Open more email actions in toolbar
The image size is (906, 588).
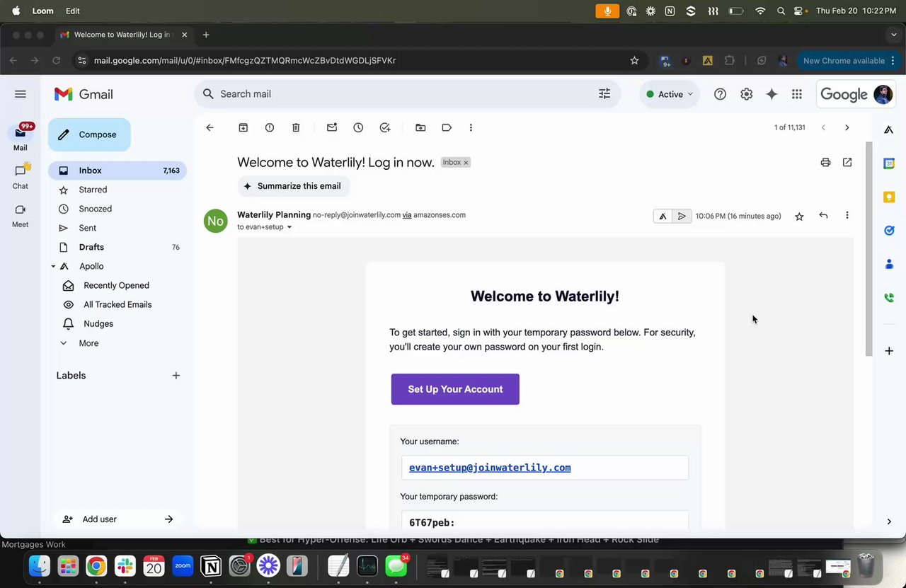[471, 127]
